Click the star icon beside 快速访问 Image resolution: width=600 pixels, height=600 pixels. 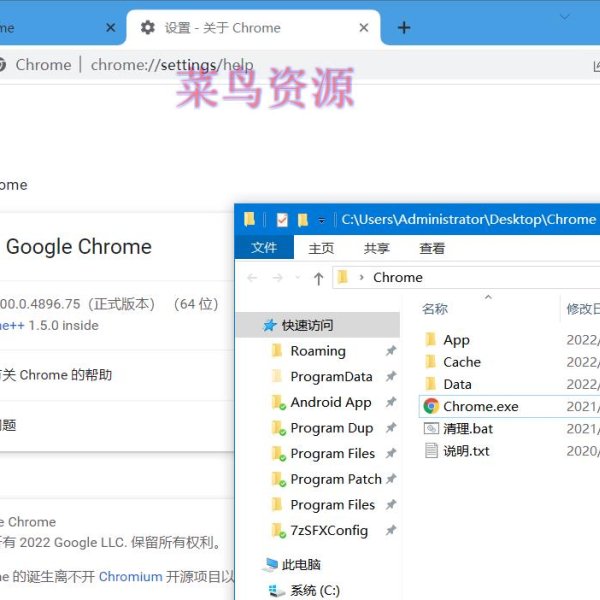(x=270, y=325)
